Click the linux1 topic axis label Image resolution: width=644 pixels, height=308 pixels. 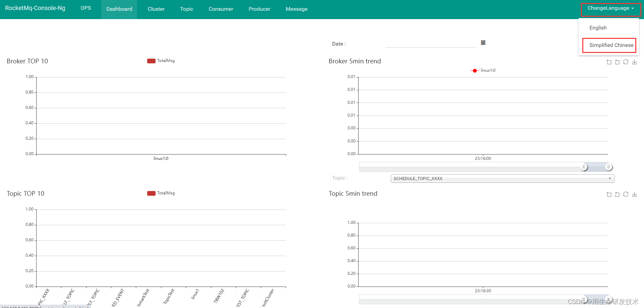[x=195, y=294]
